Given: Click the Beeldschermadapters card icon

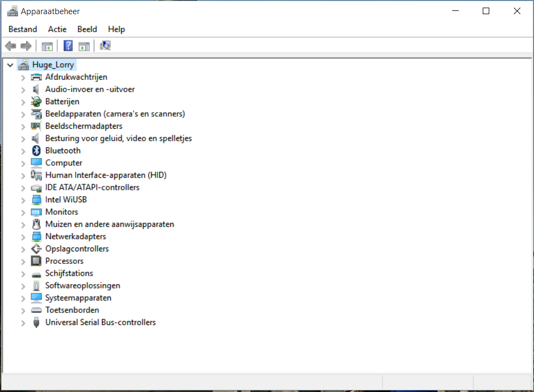Looking at the screenshot, I should point(36,126).
